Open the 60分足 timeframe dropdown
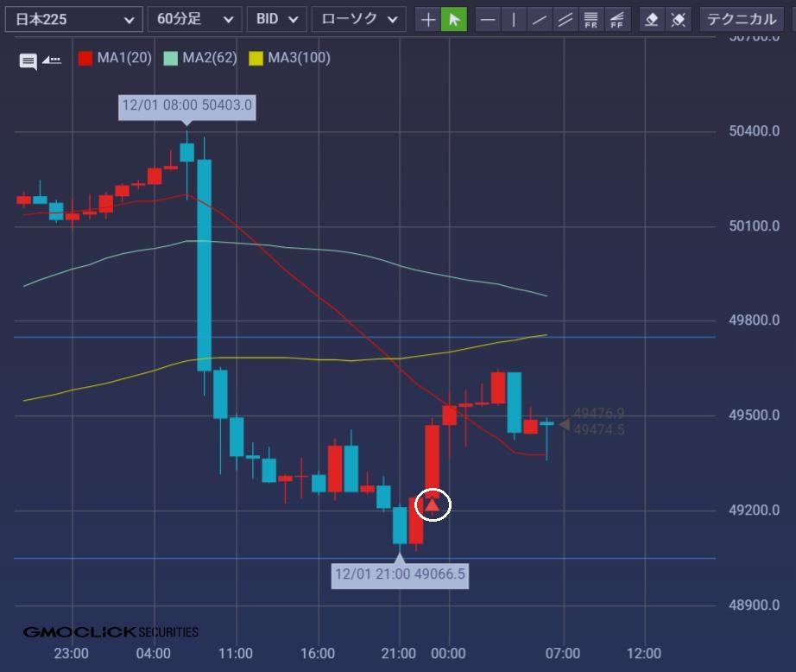Image resolution: width=796 pixels, height=672 pixels. 194,19
